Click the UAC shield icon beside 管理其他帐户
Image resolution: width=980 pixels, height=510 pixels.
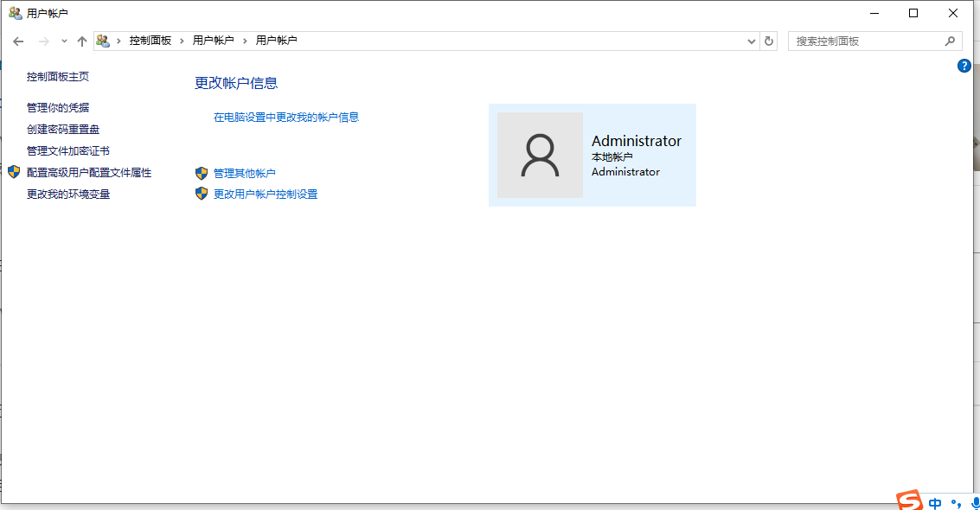coord(202,173)
